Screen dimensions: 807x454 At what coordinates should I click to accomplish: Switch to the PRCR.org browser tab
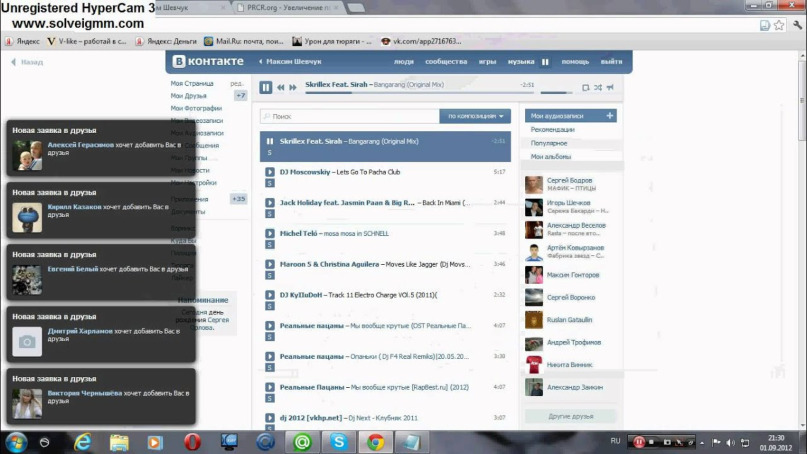(286, 8)
